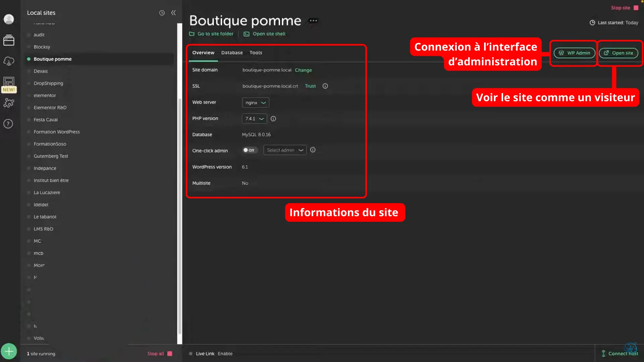Open the Local Sites sidebar icon

coord(9,40)
